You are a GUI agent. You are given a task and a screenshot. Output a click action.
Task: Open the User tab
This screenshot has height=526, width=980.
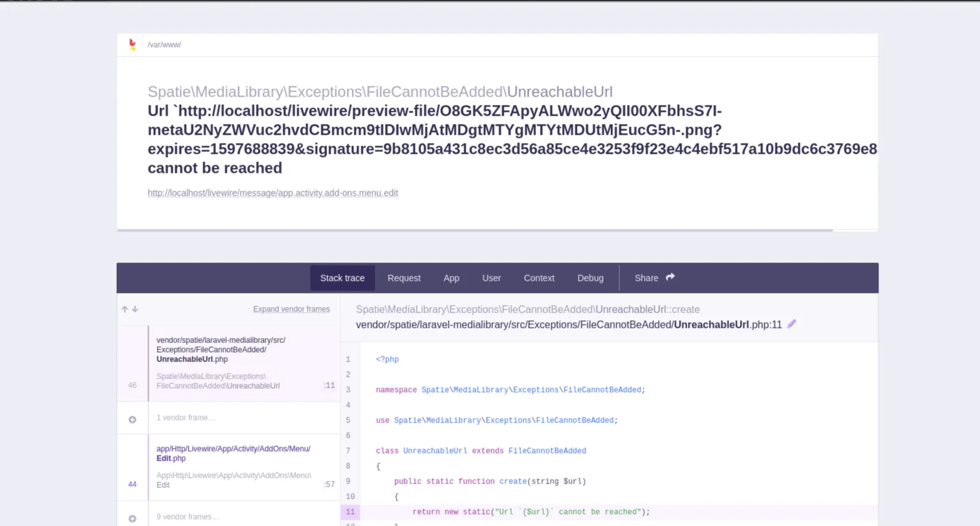[492, 278]
